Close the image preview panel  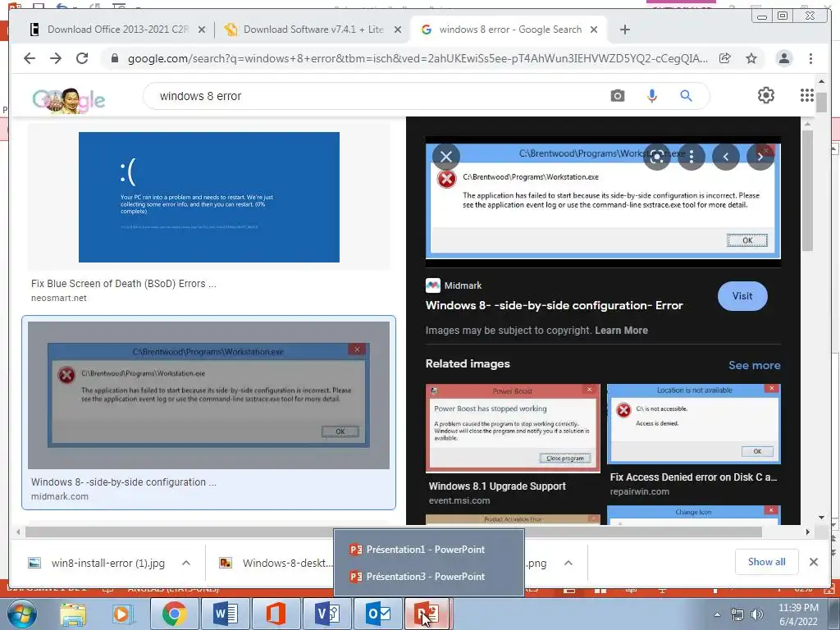(x=445, y=157)
